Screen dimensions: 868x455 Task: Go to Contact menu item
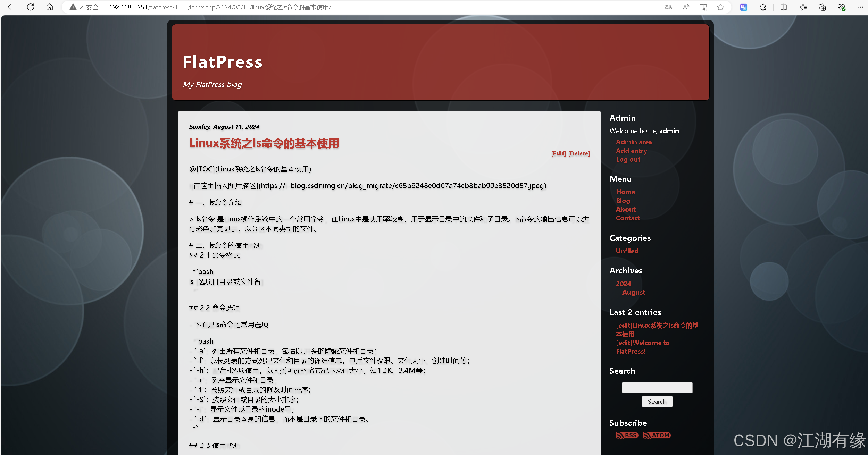628,218
